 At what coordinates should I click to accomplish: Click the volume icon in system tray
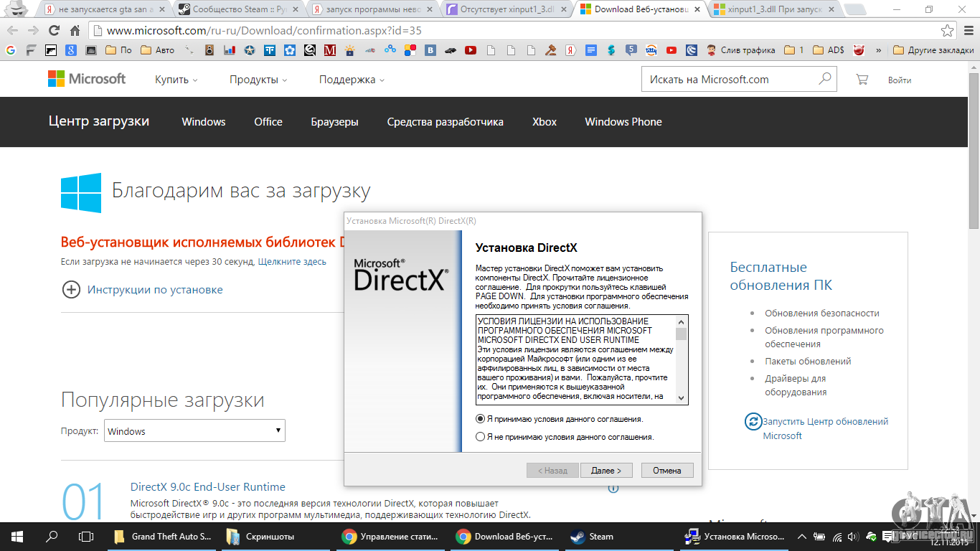(x=853, y=536)
